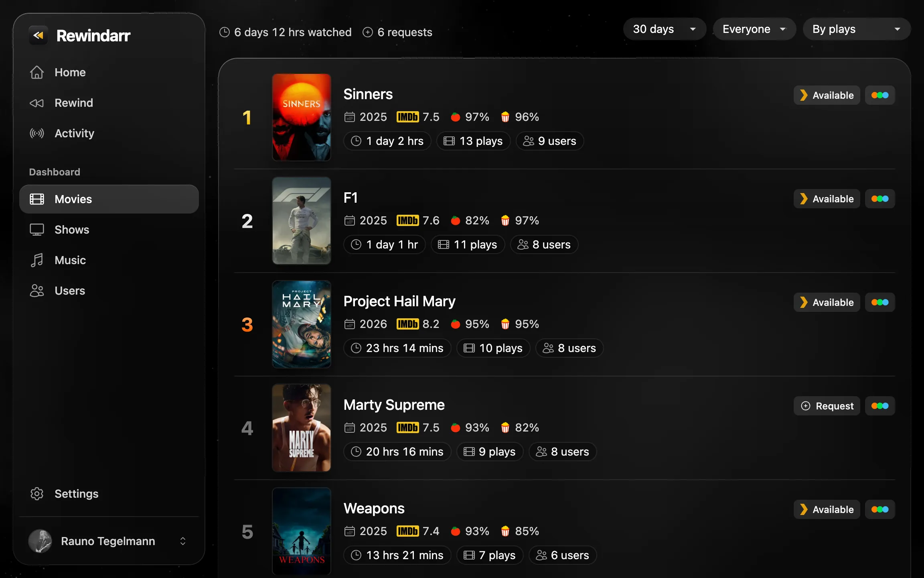Open the Sinners poster thumbnail
This screenshot has width=924, height=578.
(x=302, y=117)
